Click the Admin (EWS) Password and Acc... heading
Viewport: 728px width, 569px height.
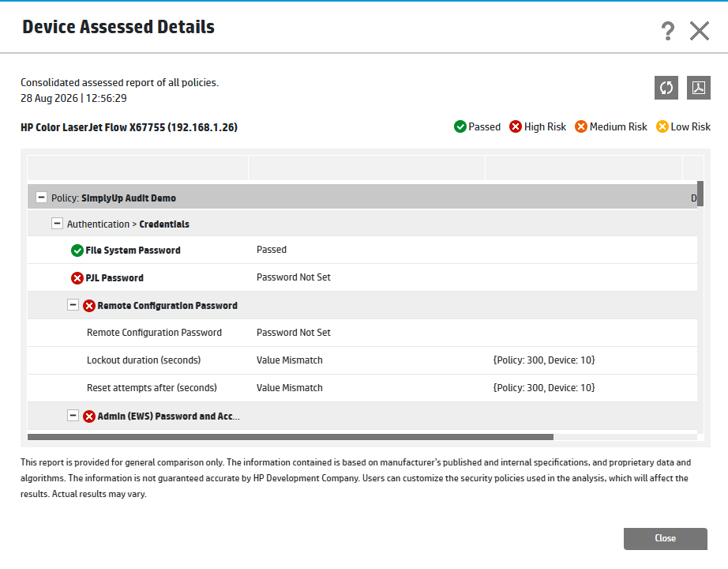coord(168,416)
